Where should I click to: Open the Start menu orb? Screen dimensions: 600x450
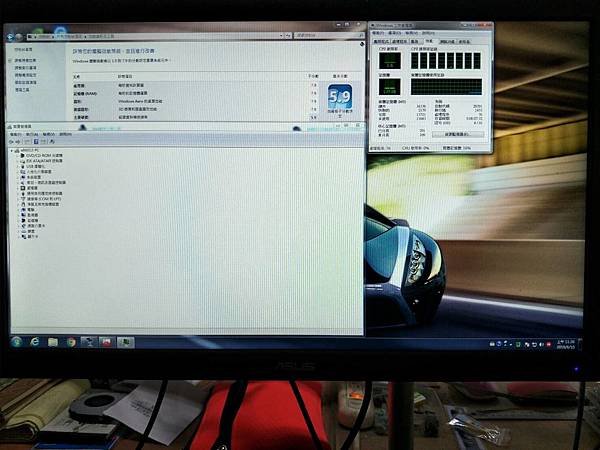coord(16,342)
